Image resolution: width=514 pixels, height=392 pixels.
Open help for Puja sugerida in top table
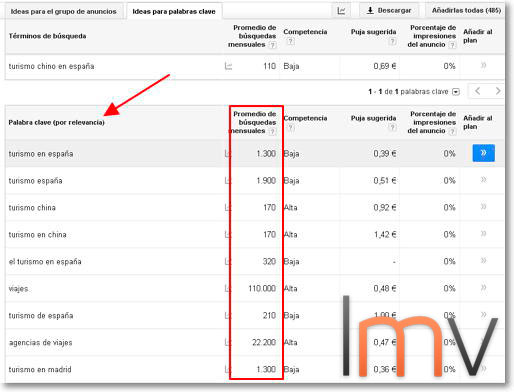click(x=393, y=41)
